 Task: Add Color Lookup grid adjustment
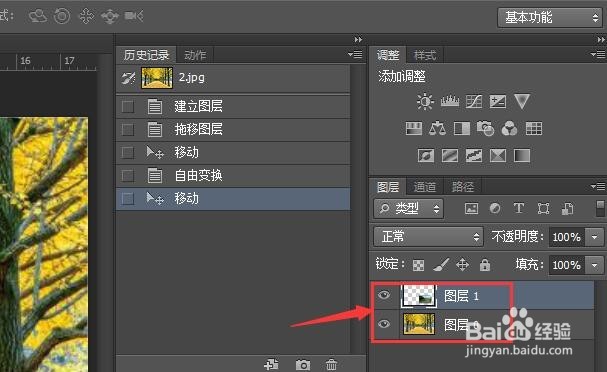point(534,129)
